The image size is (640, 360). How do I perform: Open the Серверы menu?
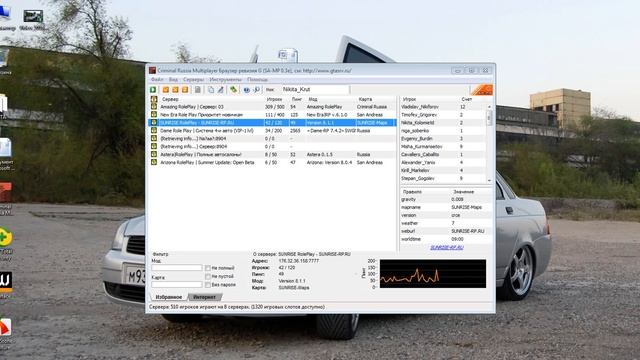pos(193,80)
